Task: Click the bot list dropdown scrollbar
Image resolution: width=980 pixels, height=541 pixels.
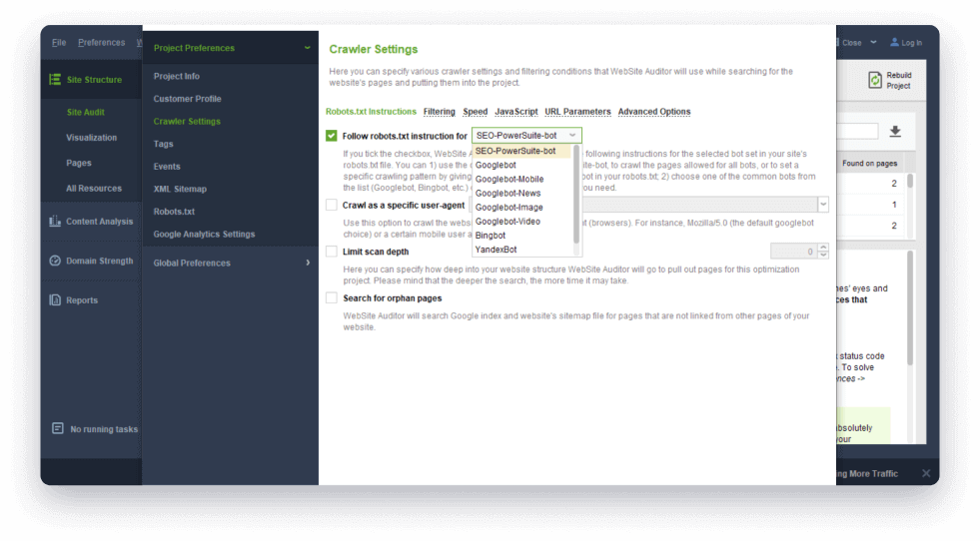Action: 576,195
